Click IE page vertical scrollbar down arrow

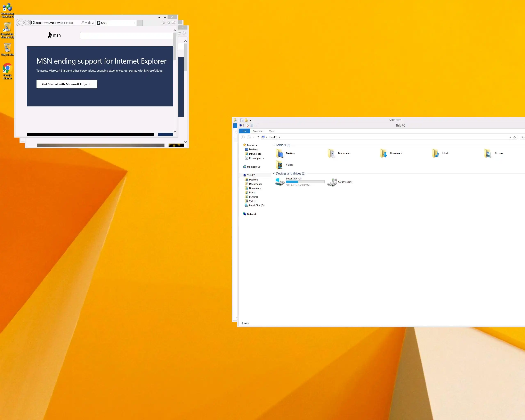click(175, 132)
